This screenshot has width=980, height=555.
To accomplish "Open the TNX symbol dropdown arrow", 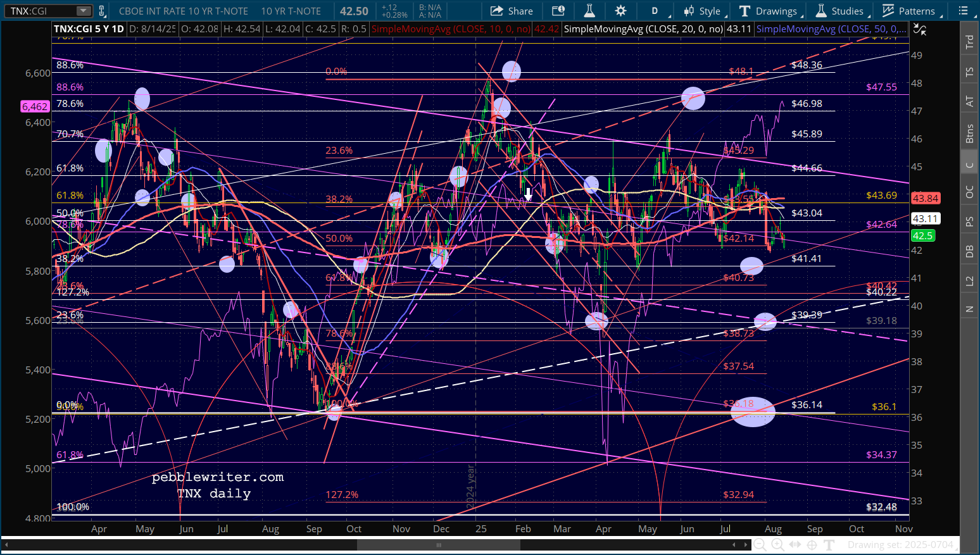I will coord(84,11).
